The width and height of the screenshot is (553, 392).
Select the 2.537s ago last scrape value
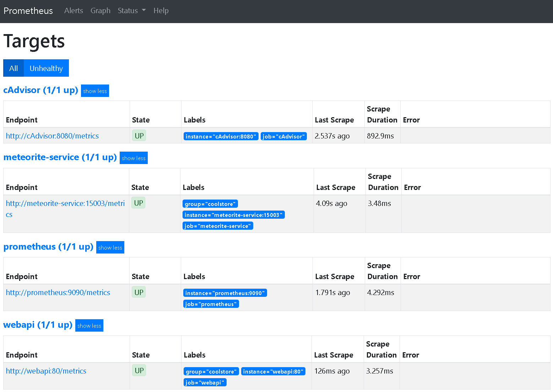(332, 136)
